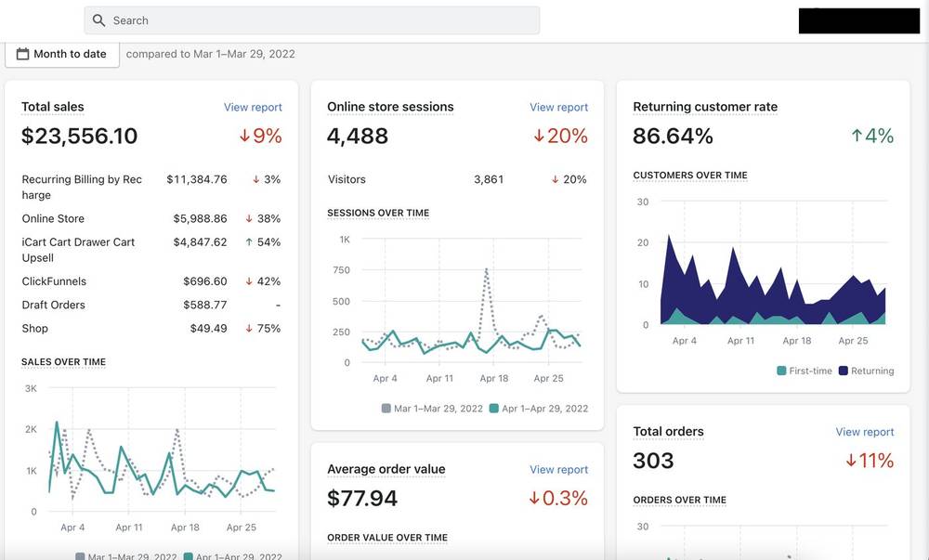Toggle Apr 1–Apr 29, 2022 legend in sessions chart
The image size is (929, 560).
[x=539, y=409]
